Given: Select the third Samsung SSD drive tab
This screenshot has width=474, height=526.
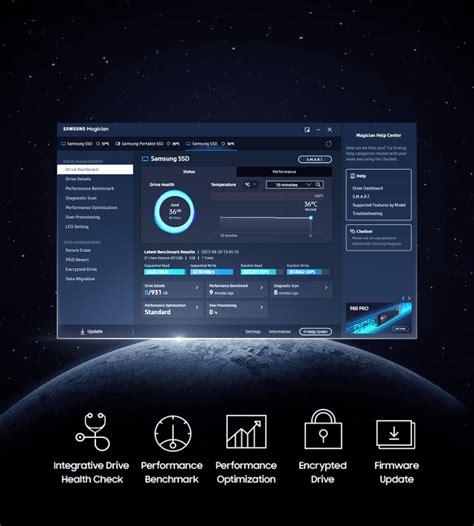Looking at the screenshot, I should 211,144.
